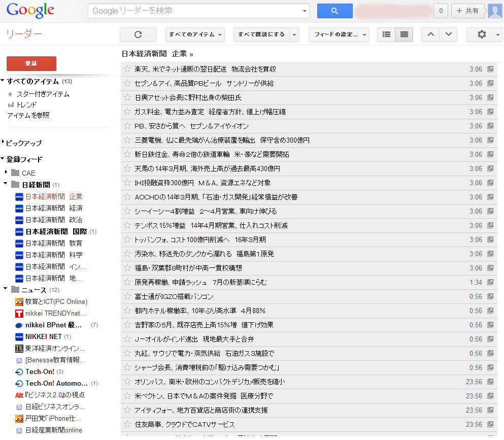Viewport: 504px width, 440px height.
Task: Open the すべてのアイテム filter dropdown
Action: pyautogui.click(x=195, y=35)
